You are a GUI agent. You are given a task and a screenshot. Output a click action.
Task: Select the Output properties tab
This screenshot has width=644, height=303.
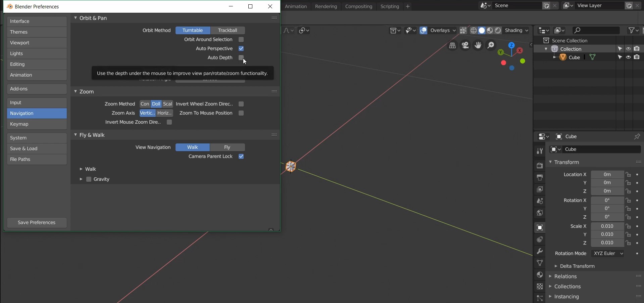pos(540,177)
